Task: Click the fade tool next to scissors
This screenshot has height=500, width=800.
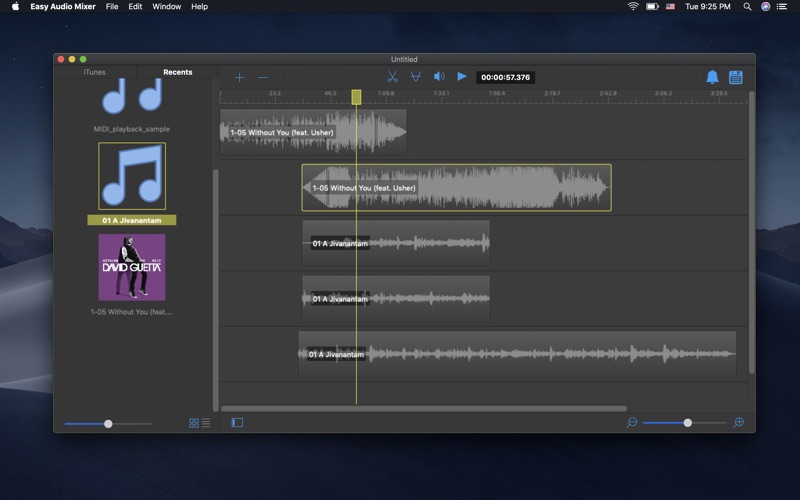Action: pyautogui.click(x=414, y=77)
